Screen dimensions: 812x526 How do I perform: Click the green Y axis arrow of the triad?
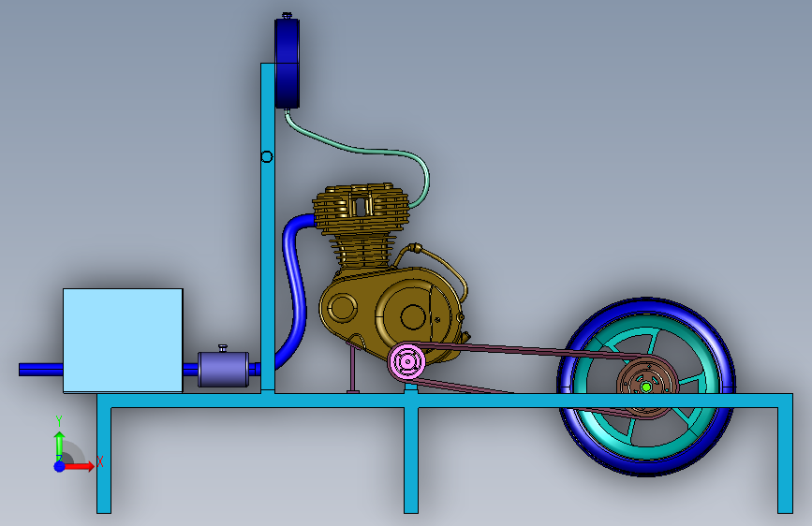(x=59, y=446)
